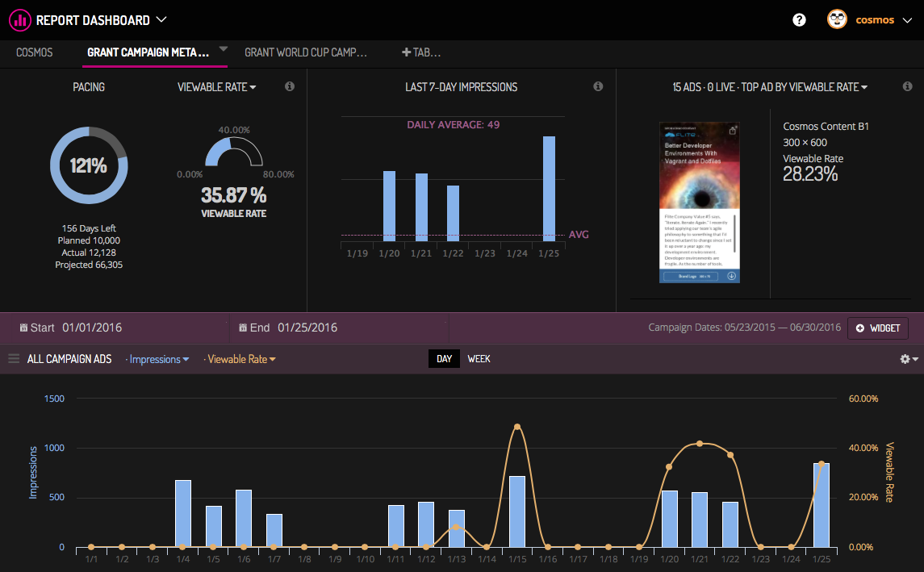Open the chart settings gear
Screen dimensions: 924x572
click(908, 359)
